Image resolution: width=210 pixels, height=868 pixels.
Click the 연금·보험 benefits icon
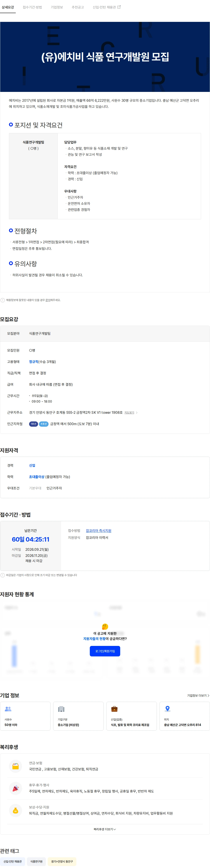coord(16,766)
